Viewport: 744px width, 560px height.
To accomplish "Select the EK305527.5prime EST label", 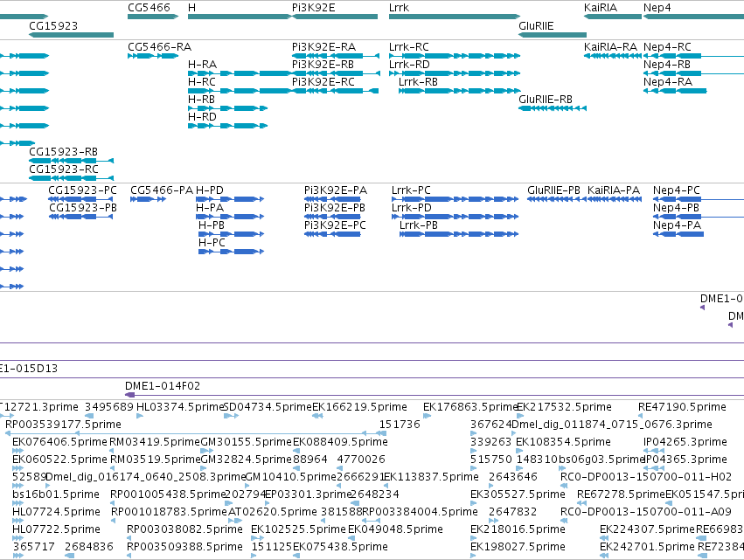I will pyautogui.click(x=518, y=494).
